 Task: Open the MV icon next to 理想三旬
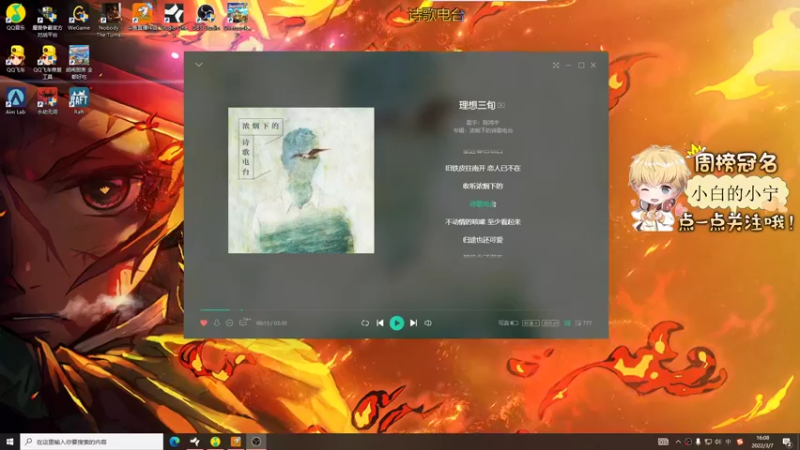[501, 106]
